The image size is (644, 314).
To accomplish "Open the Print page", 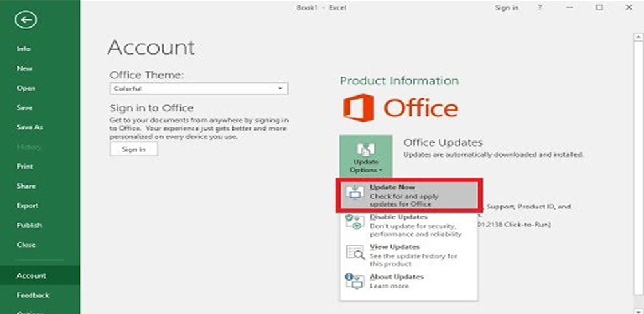I will (24, 166).
